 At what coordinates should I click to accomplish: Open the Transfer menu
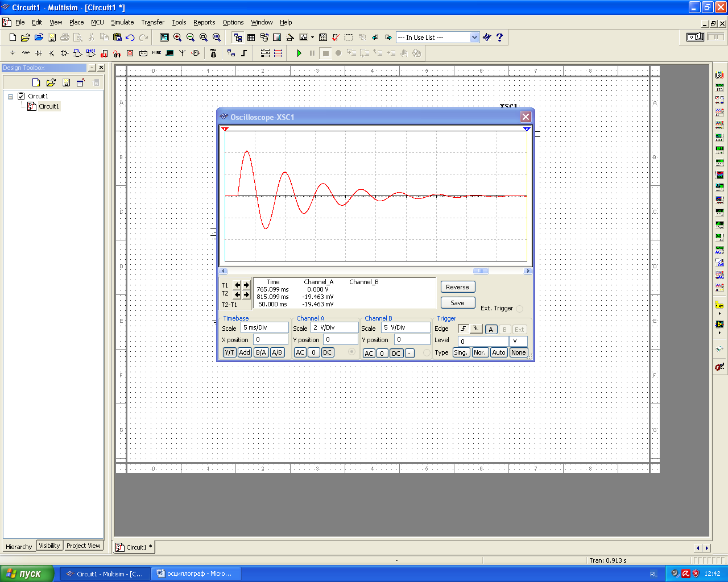(x=153, y=22)
